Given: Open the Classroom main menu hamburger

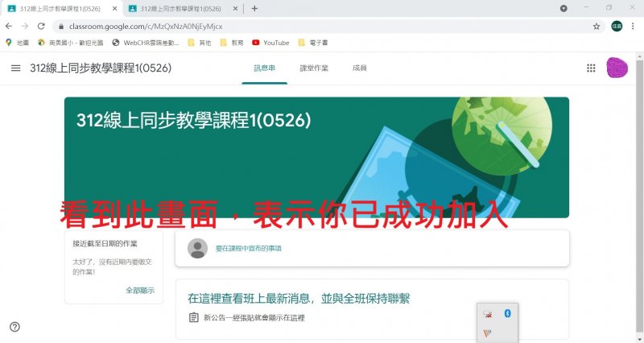Looking at the screenshot, I should tap(15, 68).
